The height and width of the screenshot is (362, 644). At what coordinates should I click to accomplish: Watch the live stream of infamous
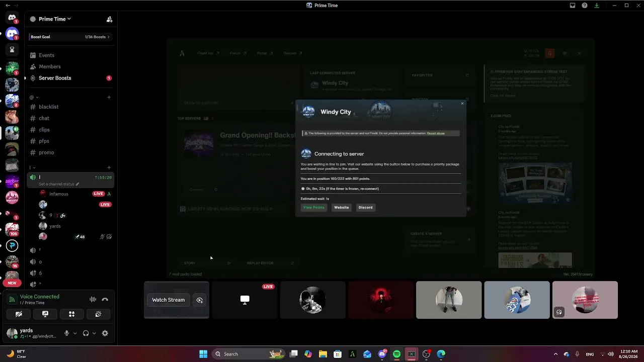(98, 194)
